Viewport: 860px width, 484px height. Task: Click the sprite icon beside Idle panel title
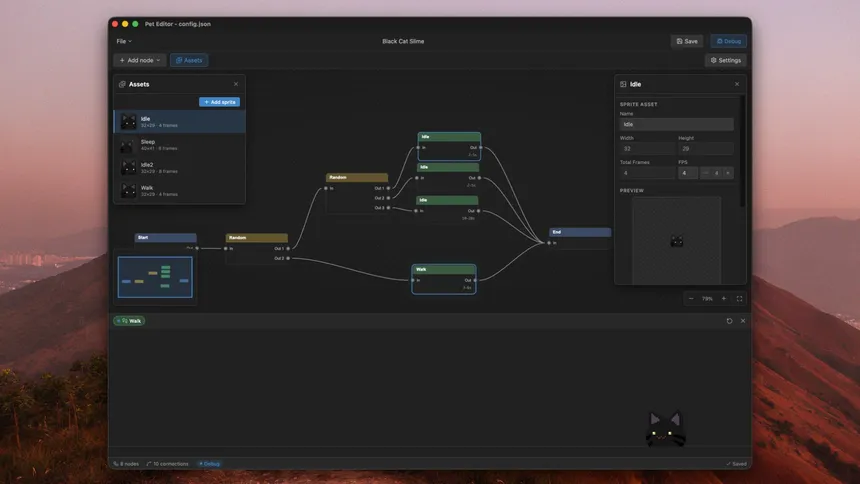pos(623,84)
